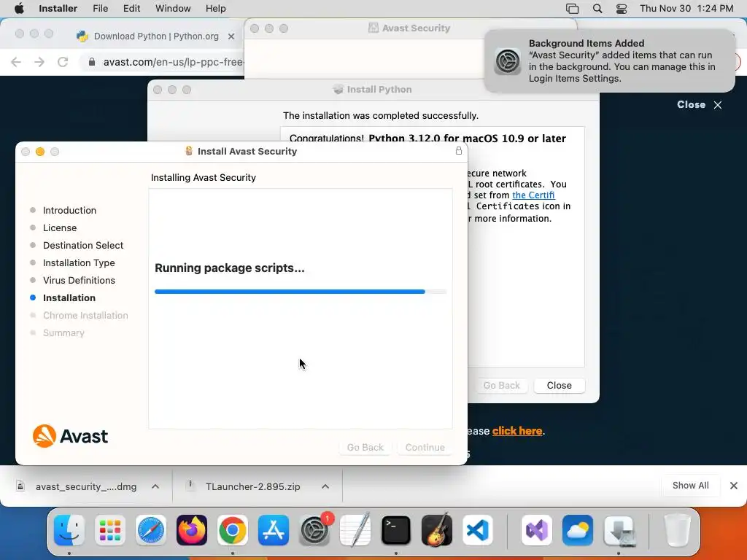This screenshot has height=560, width=747.
Task: Open the Trash in the Dock
Action: click(678, 530)
